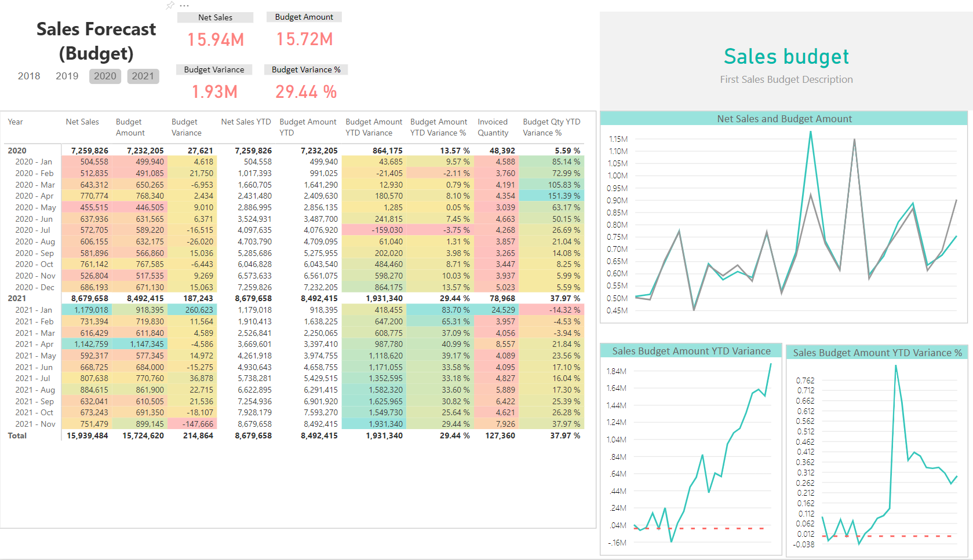Select 2019 in the year slicer
This screenshot has width=973, height=560.
pos(67,76)
